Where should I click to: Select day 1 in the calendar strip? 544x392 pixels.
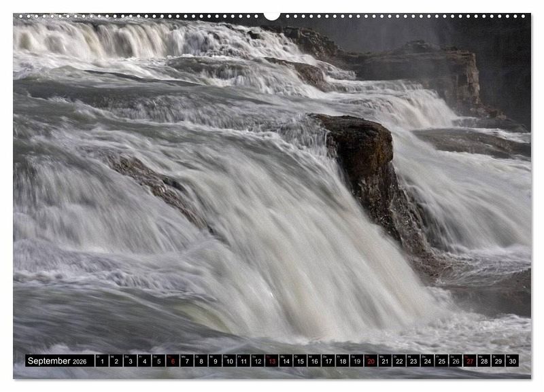pos(102,361)
